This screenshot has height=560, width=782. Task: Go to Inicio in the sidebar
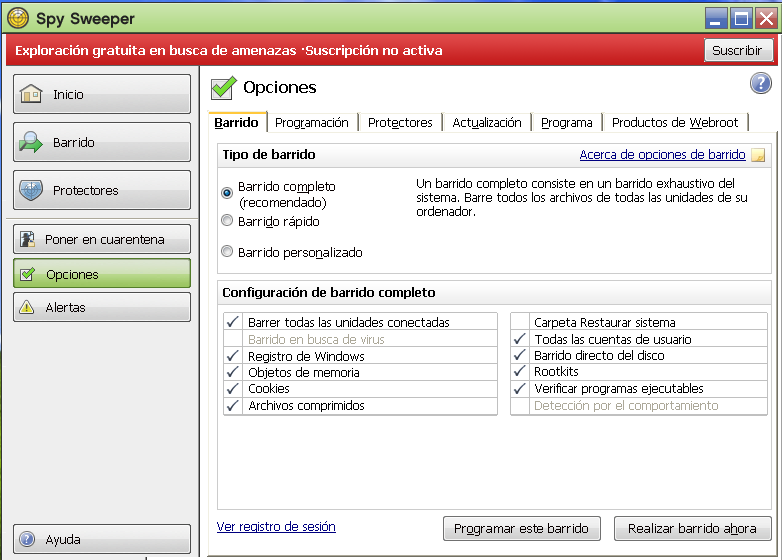[x=102, y=94]
